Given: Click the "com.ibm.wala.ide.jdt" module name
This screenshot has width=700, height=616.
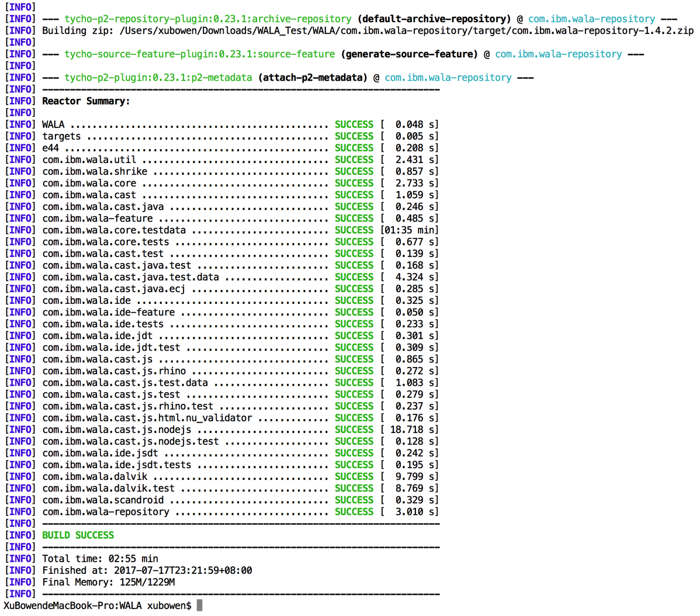Looking at the screenshot, I should click(x=98, y=335).
